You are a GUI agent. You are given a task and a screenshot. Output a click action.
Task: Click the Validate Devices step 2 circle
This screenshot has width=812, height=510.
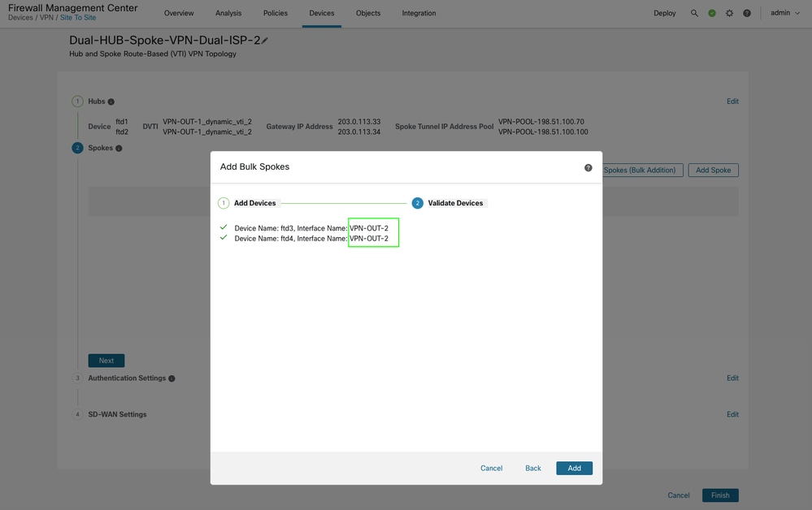(x=418, y=203)
